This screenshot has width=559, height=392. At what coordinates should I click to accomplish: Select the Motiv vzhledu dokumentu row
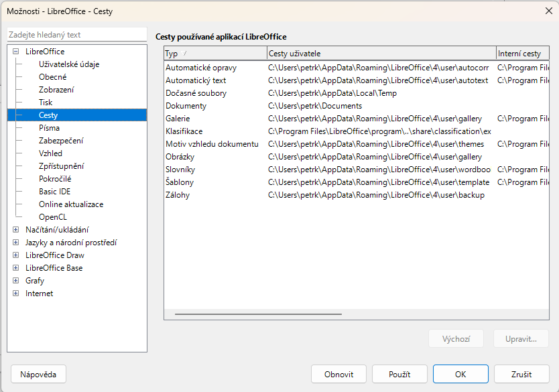click(357, 144)
